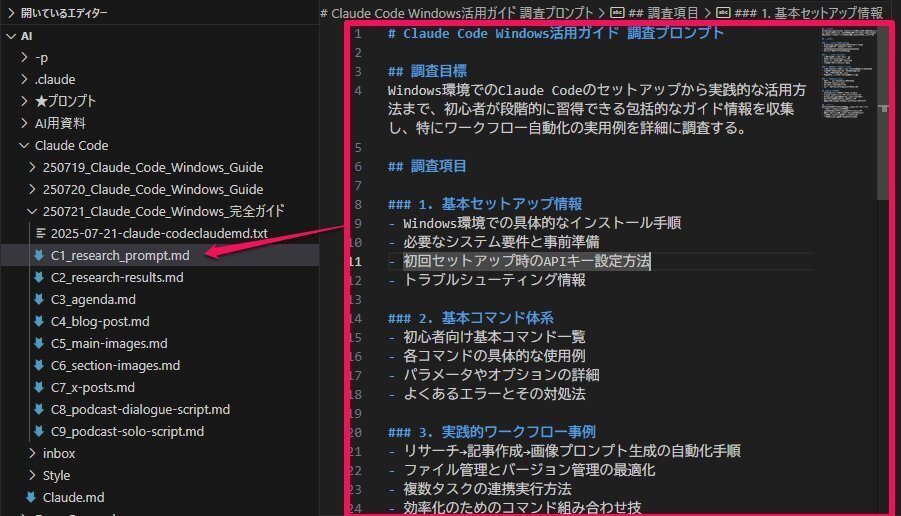
Task: Expand the 250719_Claude_Code_Windows_Guide folder
Action: 32,167
